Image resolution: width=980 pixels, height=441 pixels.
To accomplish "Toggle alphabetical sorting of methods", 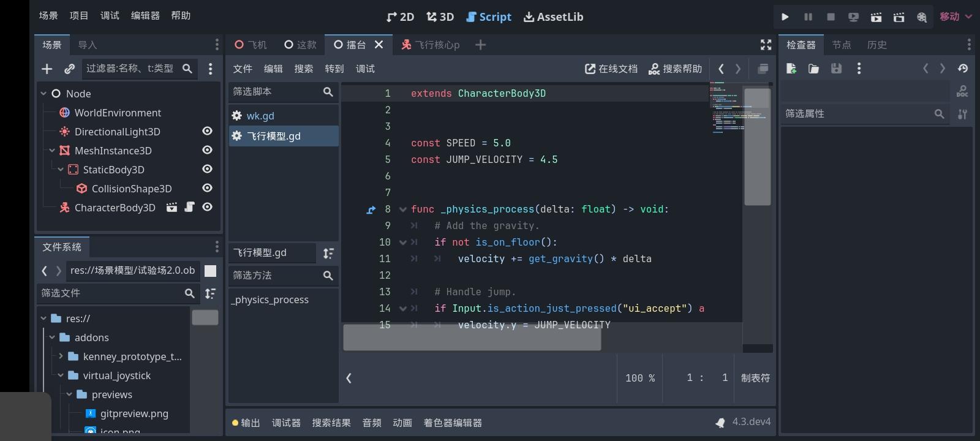I will point(328,253).
